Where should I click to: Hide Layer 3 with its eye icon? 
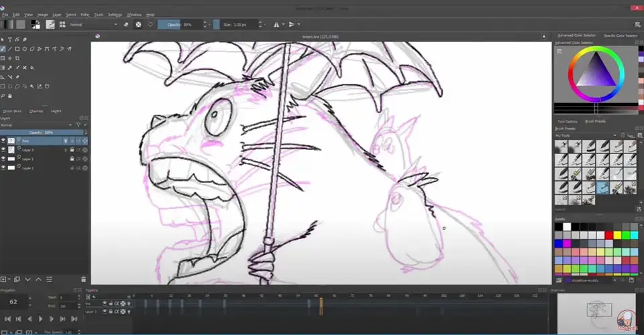coord(3,150)
